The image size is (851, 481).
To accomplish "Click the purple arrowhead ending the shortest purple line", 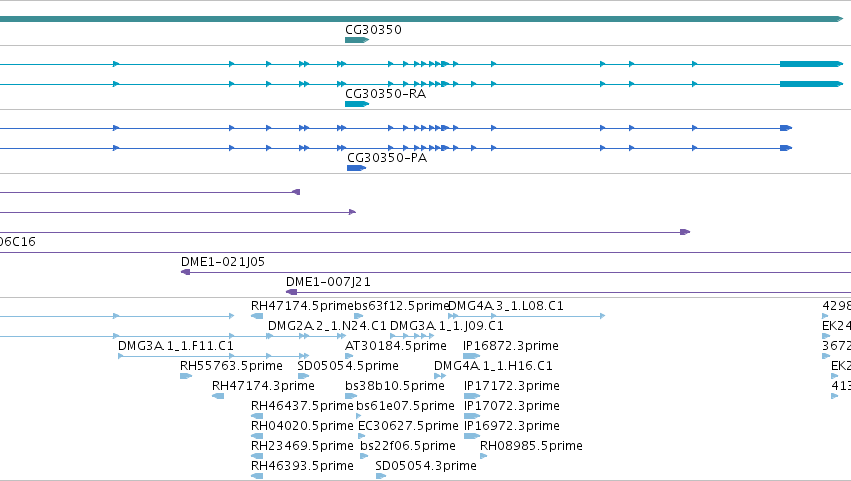I will point(296,192).
